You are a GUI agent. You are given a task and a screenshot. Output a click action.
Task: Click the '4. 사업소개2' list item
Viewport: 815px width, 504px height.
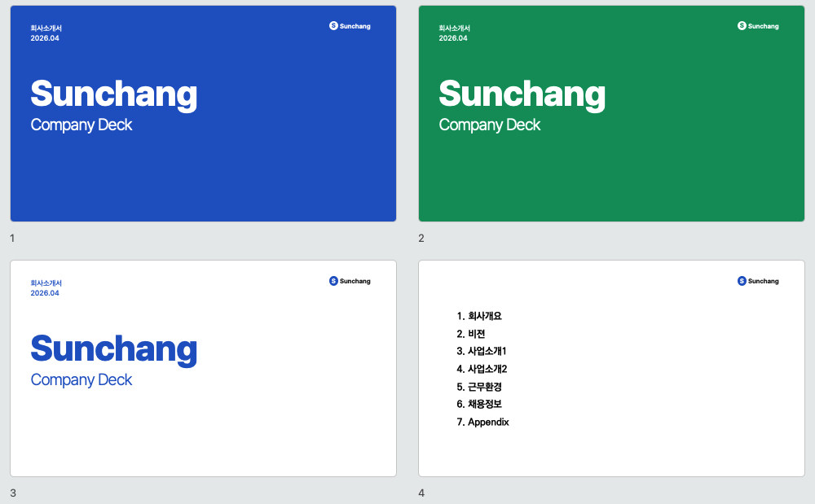(x=482, y=369)
